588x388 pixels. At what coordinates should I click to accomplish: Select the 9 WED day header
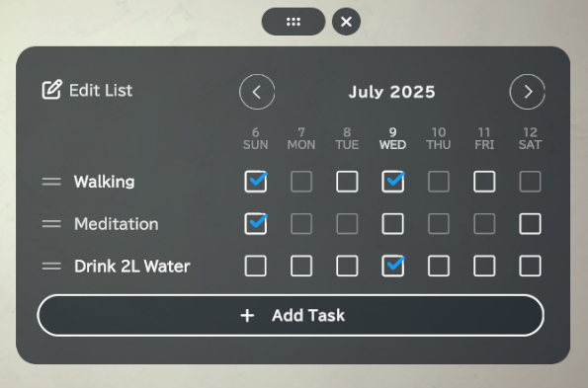pyautogui.click(x=392, y=138)
